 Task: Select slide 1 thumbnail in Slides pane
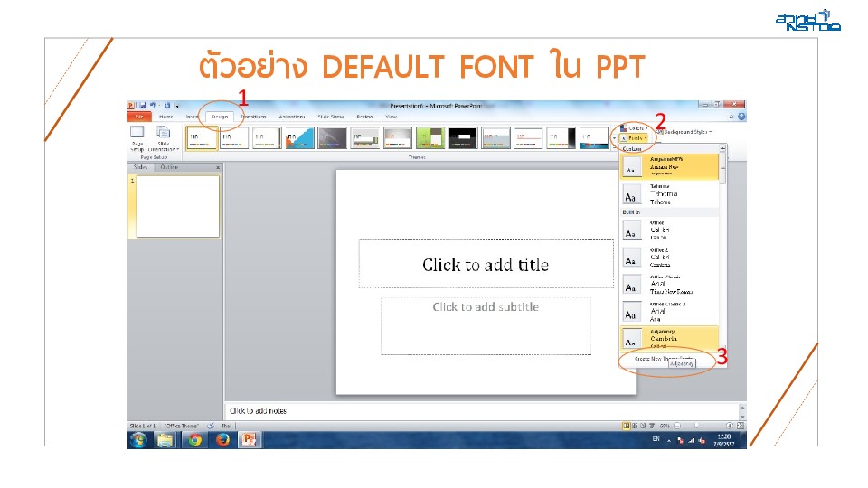point(178,206)
